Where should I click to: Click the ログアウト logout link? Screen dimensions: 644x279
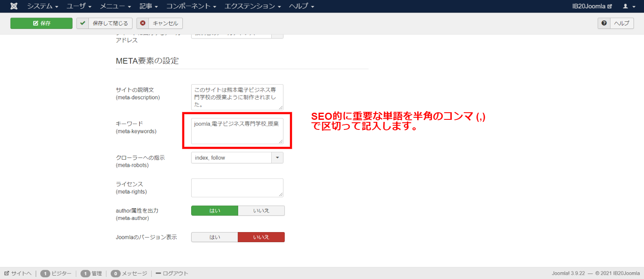(x=172, y=274)
